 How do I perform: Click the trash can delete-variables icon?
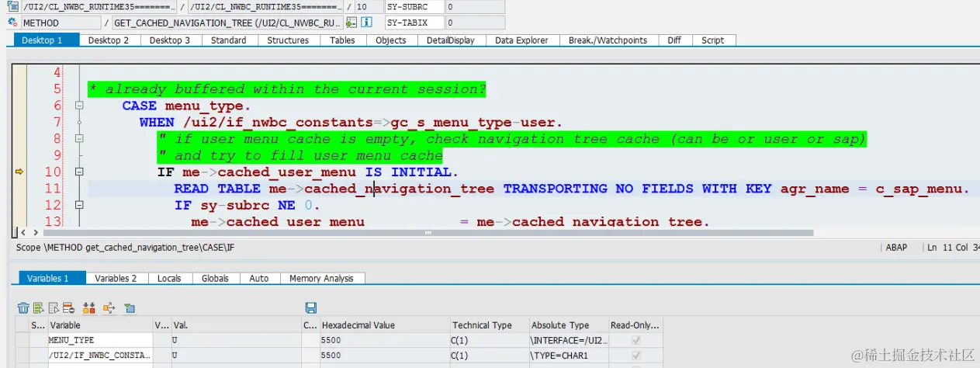[x=23, y=308]
